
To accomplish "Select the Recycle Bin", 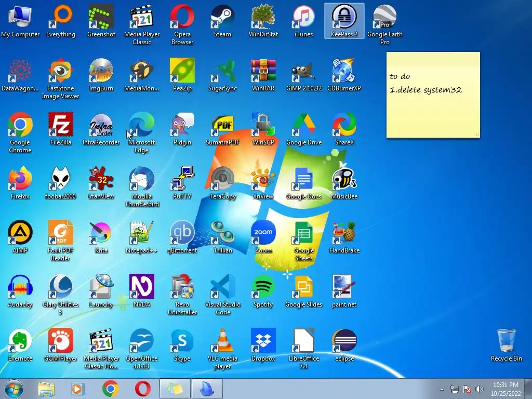I will click(x=506, y=345).
